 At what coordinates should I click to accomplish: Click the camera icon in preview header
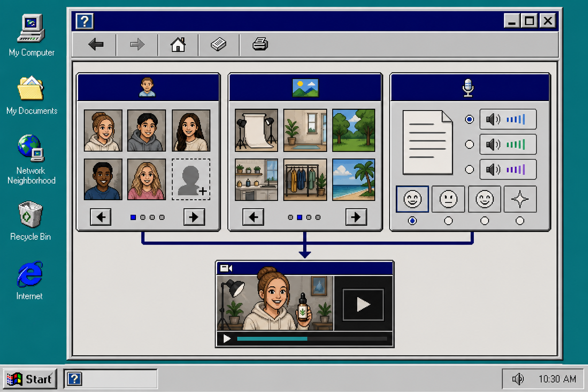point(226,268)
